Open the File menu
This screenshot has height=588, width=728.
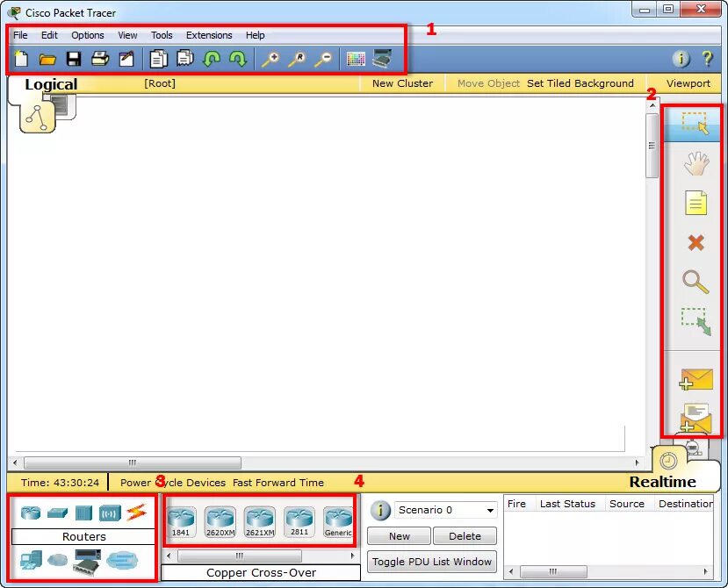(20, 35)
